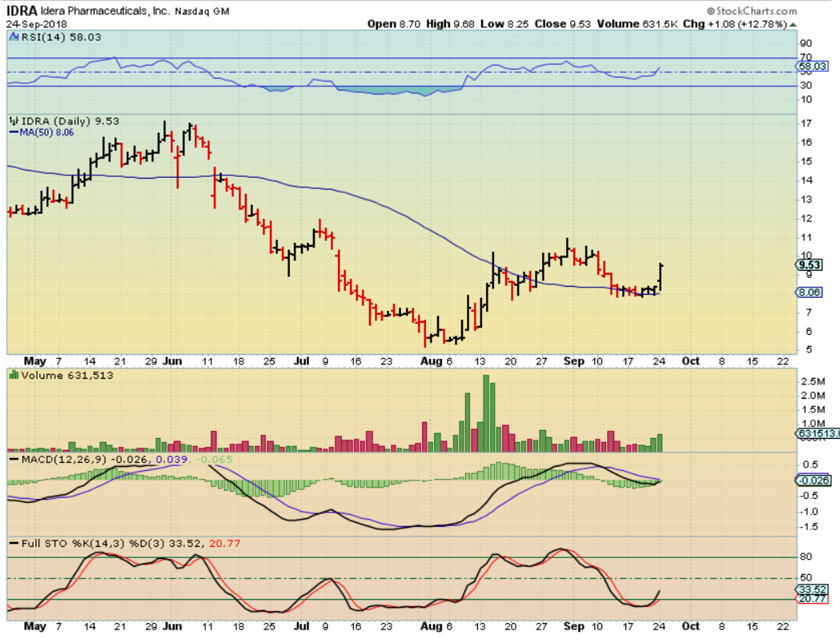This screenshot has height=639, width=840.
Task: Click the -0.026 MACD tag on right axis
Action: [814, 480]
